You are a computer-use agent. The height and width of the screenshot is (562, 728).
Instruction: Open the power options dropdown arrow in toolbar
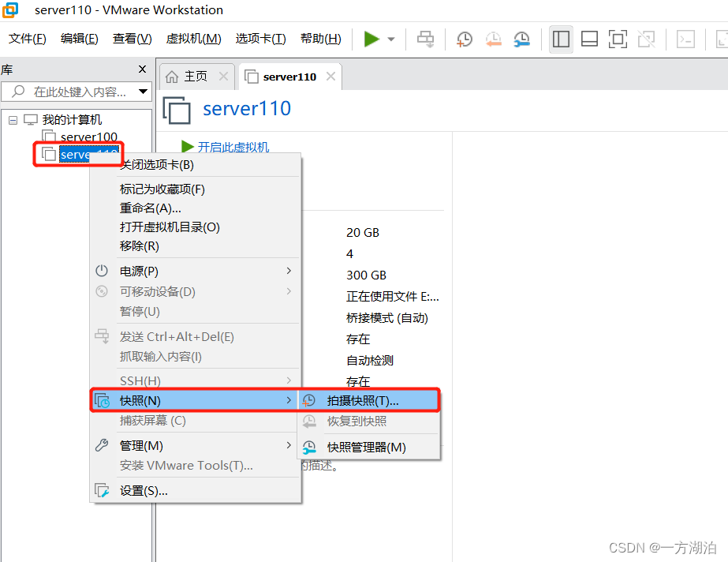pyautogui.click(x=391, y=39)
